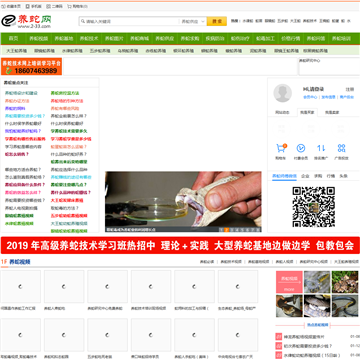Click the shopping cart icon in member panel
This screenshot has height=360, width=360.
click(x=281, y=148)
